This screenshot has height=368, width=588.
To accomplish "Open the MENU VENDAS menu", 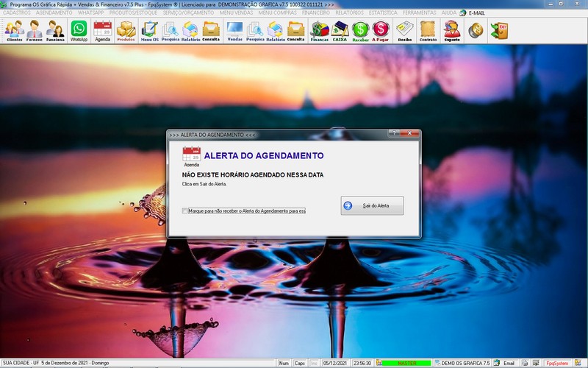I will tap(236, 13).
